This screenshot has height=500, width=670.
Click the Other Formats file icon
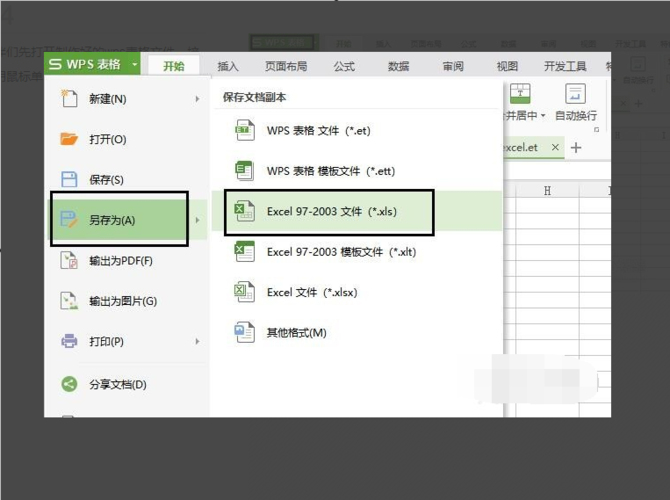(245, 332)
